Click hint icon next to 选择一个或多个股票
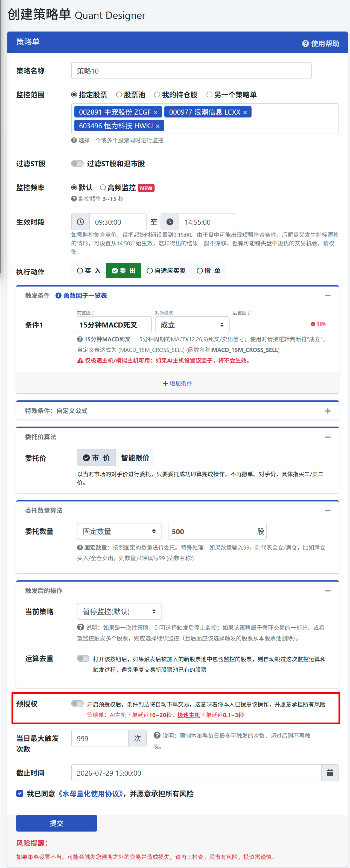 pyautogui.click(x=74, y=140)
